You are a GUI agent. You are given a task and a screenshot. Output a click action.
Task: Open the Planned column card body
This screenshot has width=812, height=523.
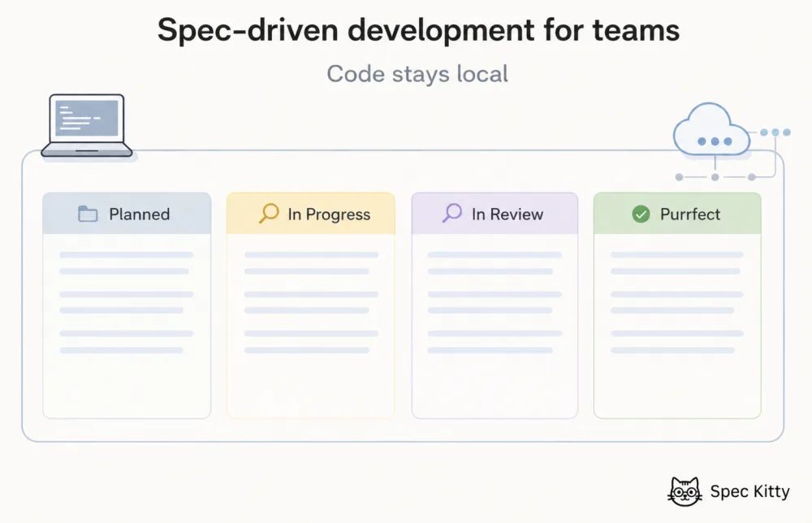(127, 326)
